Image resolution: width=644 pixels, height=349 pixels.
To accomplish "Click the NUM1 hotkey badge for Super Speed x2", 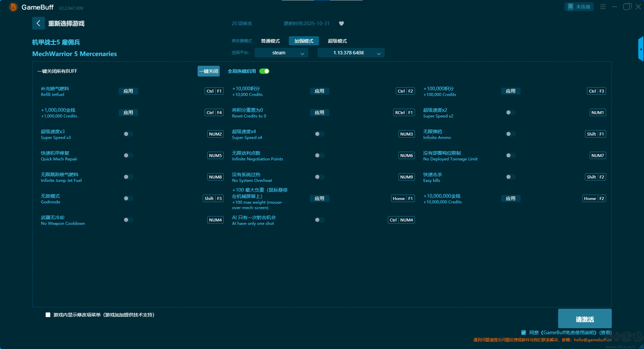I will 597,113.
